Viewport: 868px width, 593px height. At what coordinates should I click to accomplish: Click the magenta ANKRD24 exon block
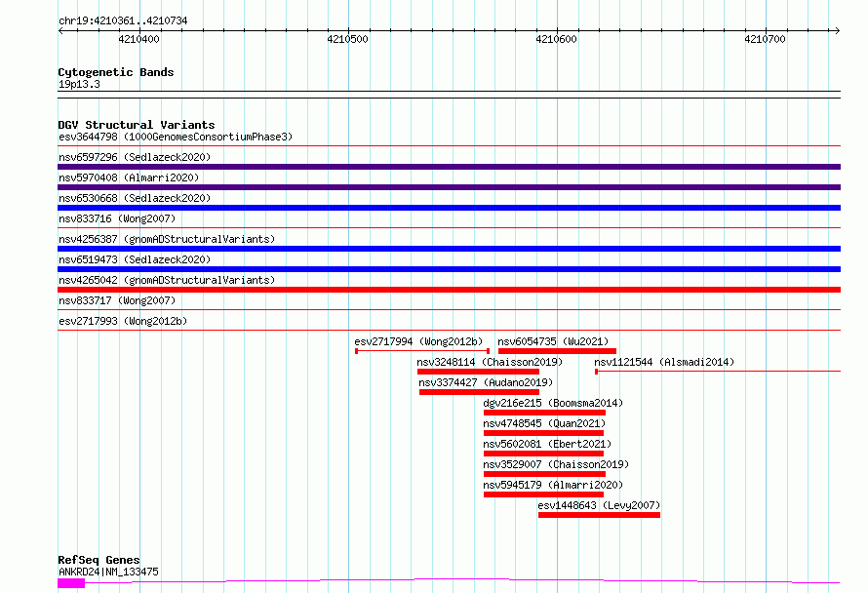click(x=71, y=583)
